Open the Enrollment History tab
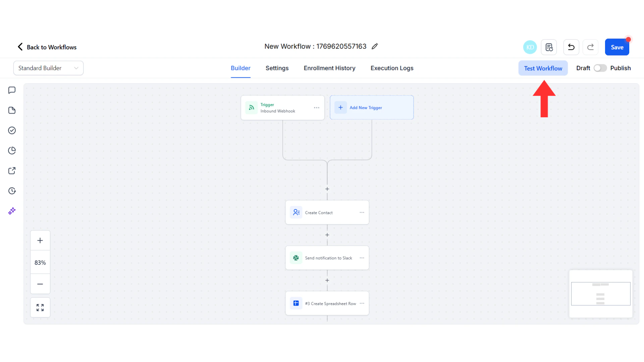Screen dimensions: 644x362 tap(329, 68)
